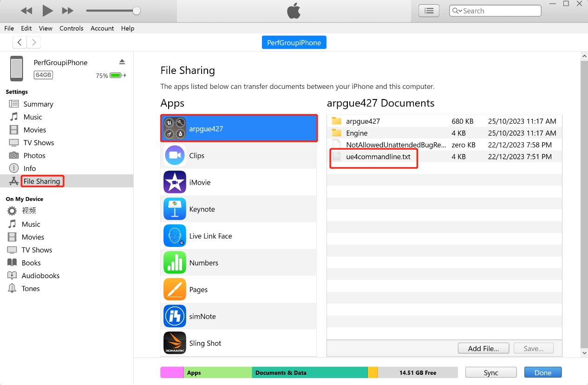Image resolution: width=588 pixels, height=385 pixels.
Task: Select the Keynote app icon
Action: 175,209
